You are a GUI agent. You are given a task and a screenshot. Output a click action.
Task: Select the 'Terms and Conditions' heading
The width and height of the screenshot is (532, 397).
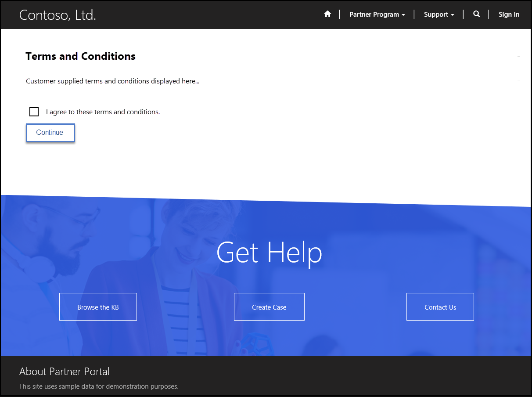(81, 56)
